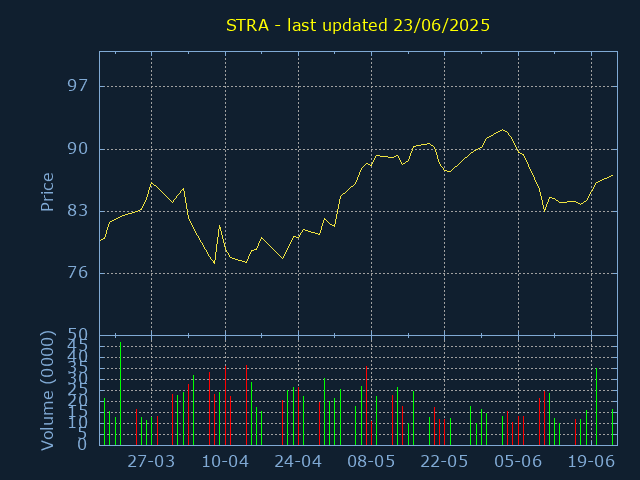Click the 19-06 date label
The image size is (640, 480).
(x=591, y=462)
